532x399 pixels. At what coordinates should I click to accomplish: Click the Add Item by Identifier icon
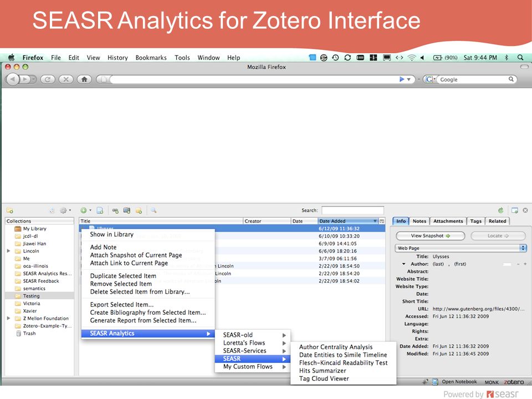click(x=115, y=211)
